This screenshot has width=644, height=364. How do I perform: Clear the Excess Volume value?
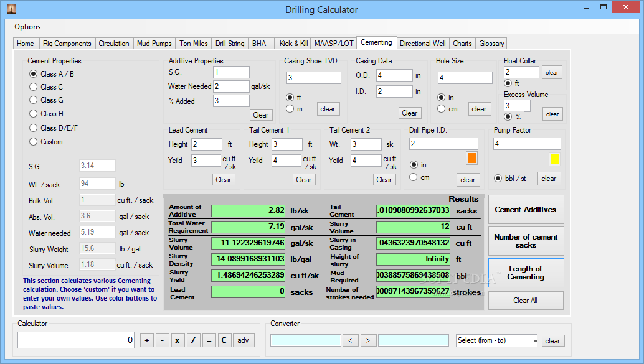[x=552, y=114]
